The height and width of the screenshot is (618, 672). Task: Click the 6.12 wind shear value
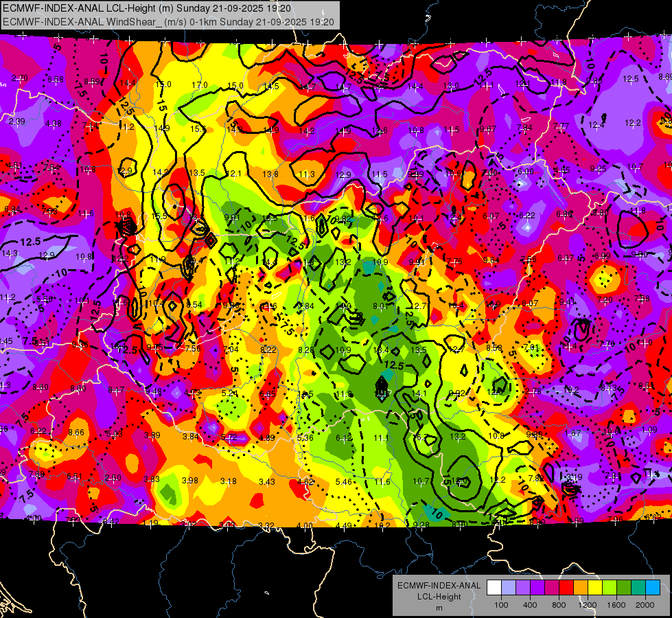click(344, 437)
